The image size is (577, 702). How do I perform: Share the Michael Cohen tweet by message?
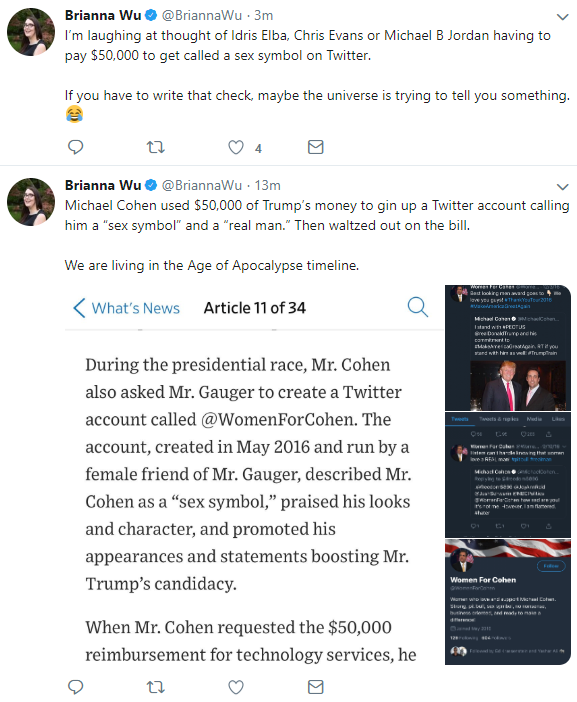pyautogui.click(x=316, y=687)
